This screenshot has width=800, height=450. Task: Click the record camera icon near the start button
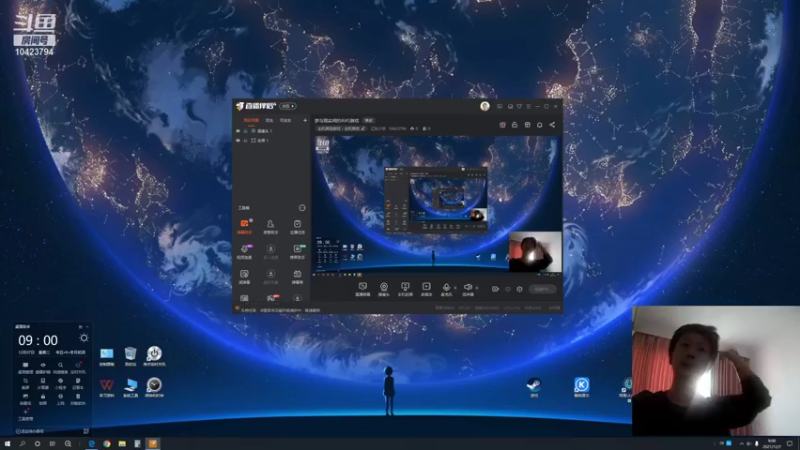495,289
